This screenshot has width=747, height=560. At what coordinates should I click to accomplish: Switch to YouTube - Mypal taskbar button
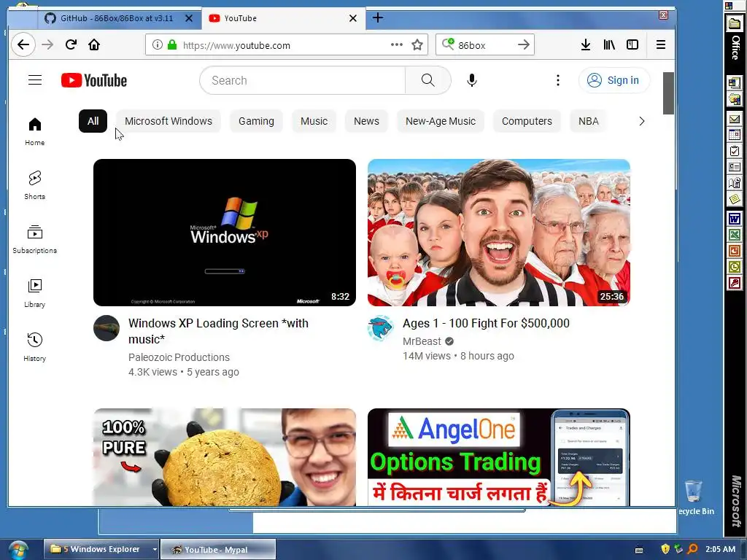[217, 550]
